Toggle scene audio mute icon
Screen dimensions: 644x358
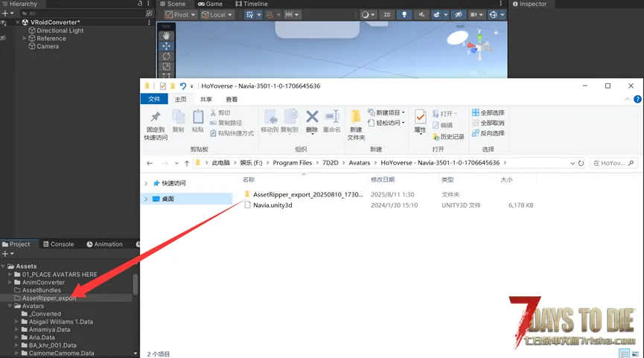pos(421,15)
